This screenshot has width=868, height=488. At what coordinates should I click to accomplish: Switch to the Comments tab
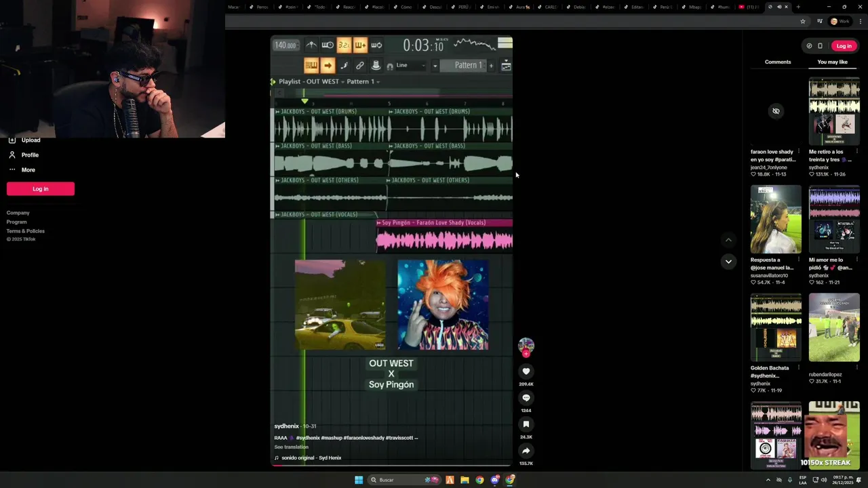(778, 62)
